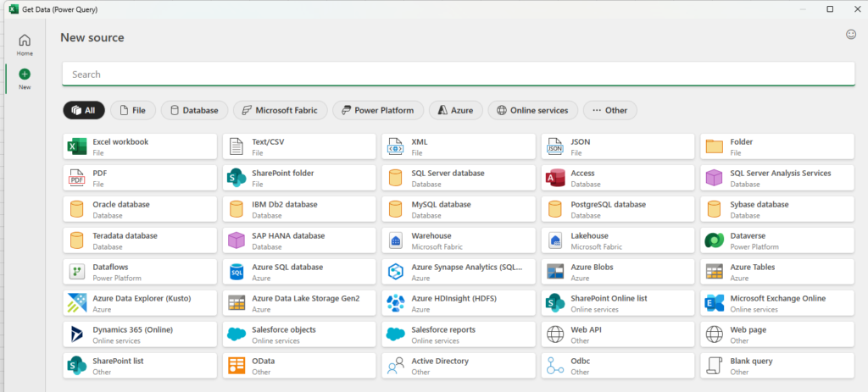The image size is (868, 392).
Task: Filter sources by Power Platform
Action: (x=378, y=110)
